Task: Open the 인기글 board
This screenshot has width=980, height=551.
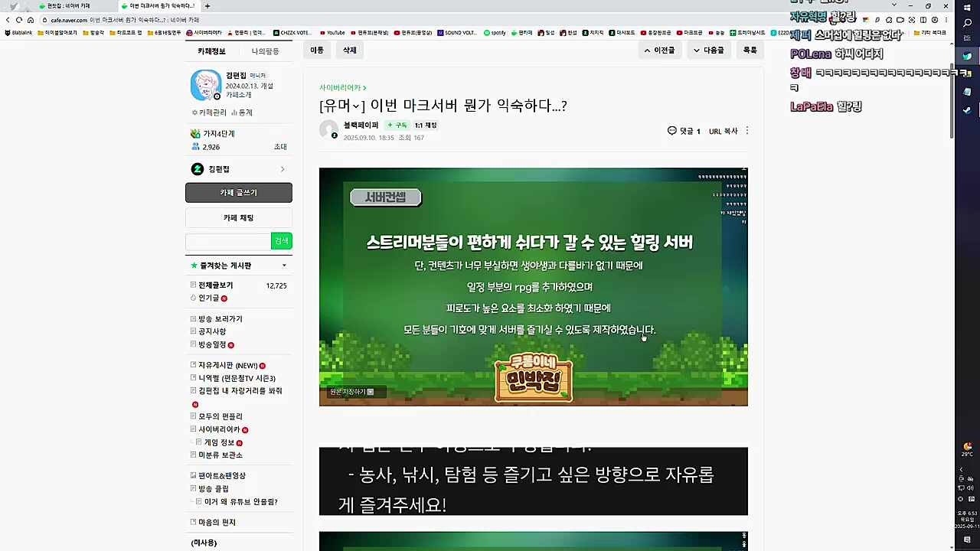Action: coord(208,298)
